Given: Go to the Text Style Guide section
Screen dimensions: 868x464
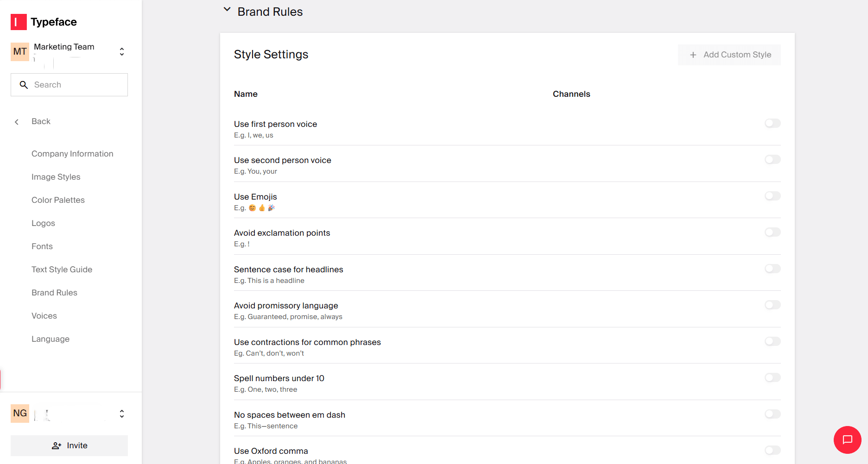Looking at the screenshot, I should click(x=62, y=269).
